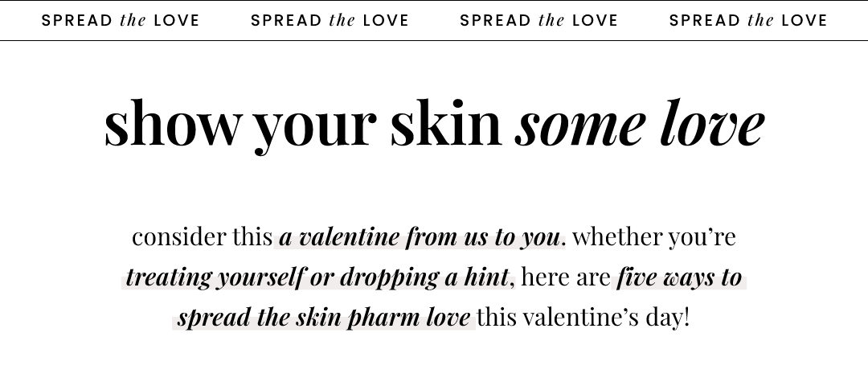Click the third SPREAD the LOVE banner text
The image size is (868, 386).
[538, 20]
